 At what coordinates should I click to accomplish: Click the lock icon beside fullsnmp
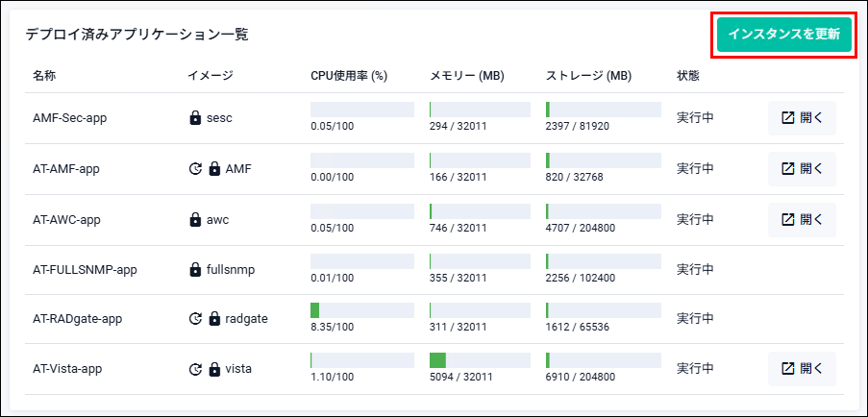(195, 270)
